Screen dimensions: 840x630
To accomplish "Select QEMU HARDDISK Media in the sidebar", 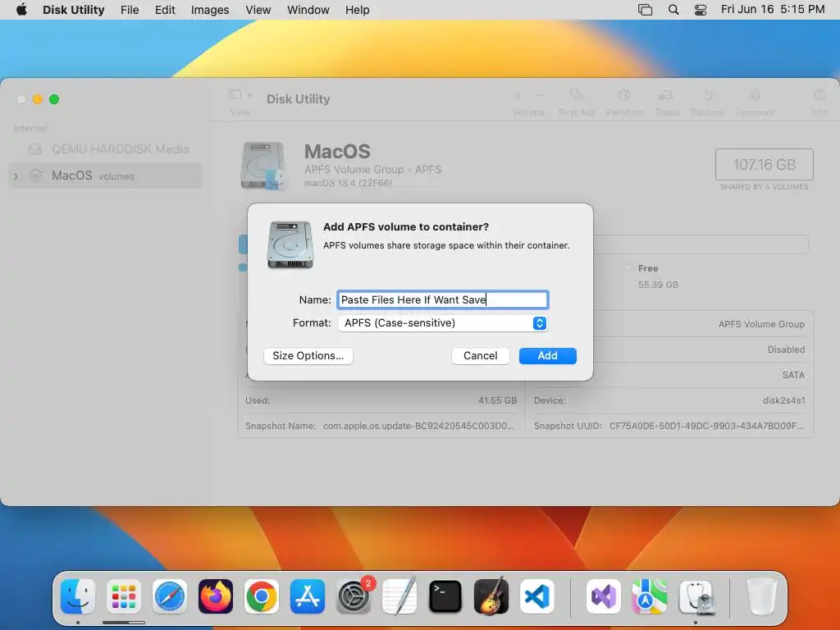I will tap(108, 149).
